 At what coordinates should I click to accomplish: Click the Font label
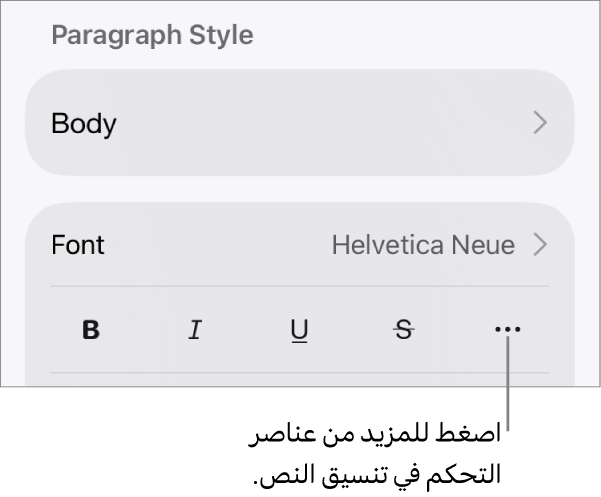pyautogui.click(x=78, y=244)
